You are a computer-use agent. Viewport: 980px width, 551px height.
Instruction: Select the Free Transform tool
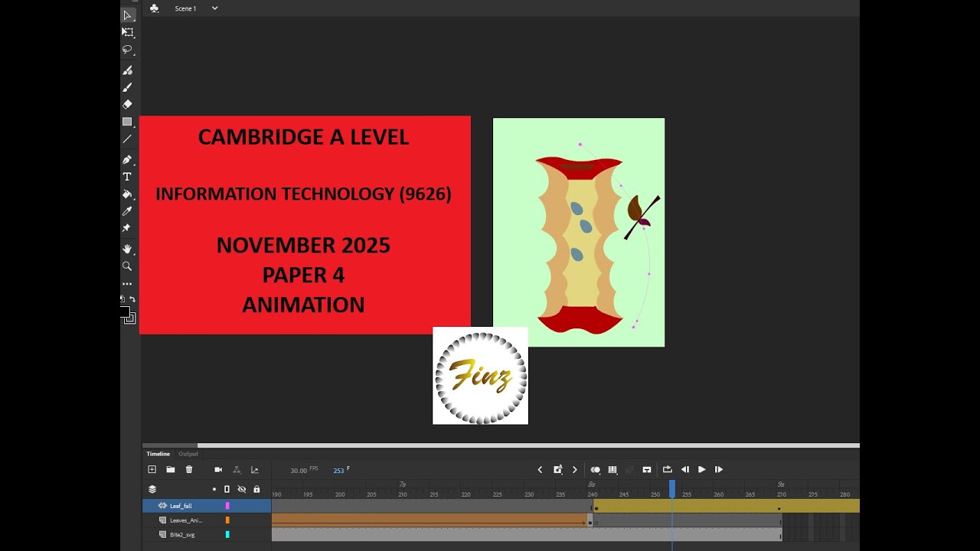point(128,32)
